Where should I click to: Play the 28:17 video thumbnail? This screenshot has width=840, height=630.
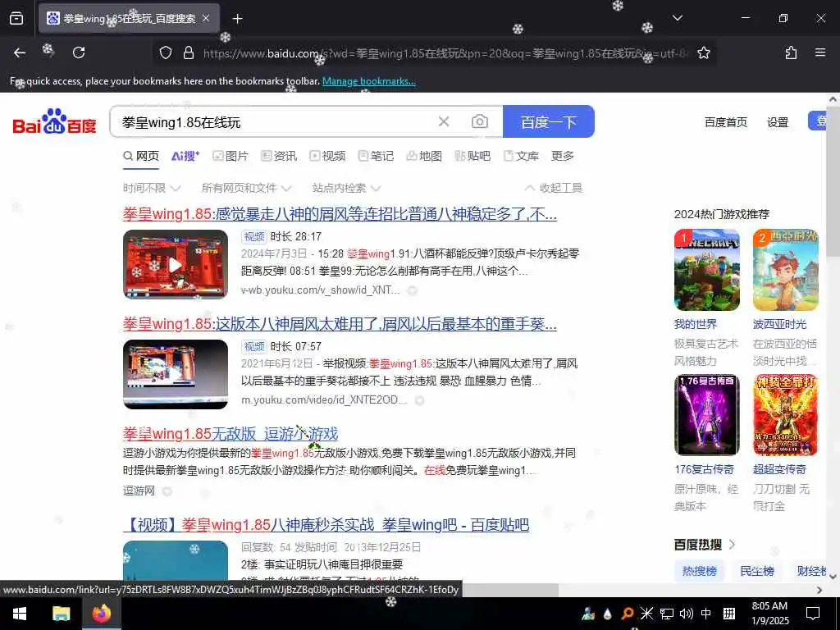176,264
